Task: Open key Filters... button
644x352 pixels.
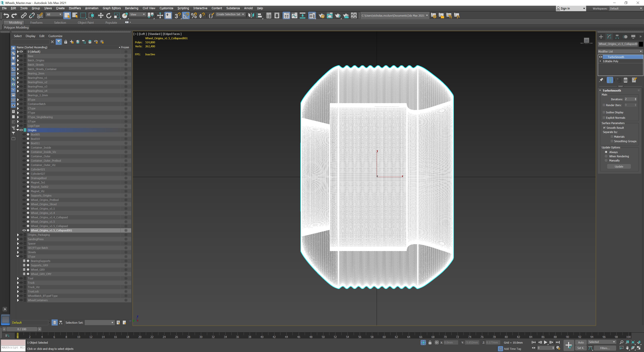Action: click(605, 348)
